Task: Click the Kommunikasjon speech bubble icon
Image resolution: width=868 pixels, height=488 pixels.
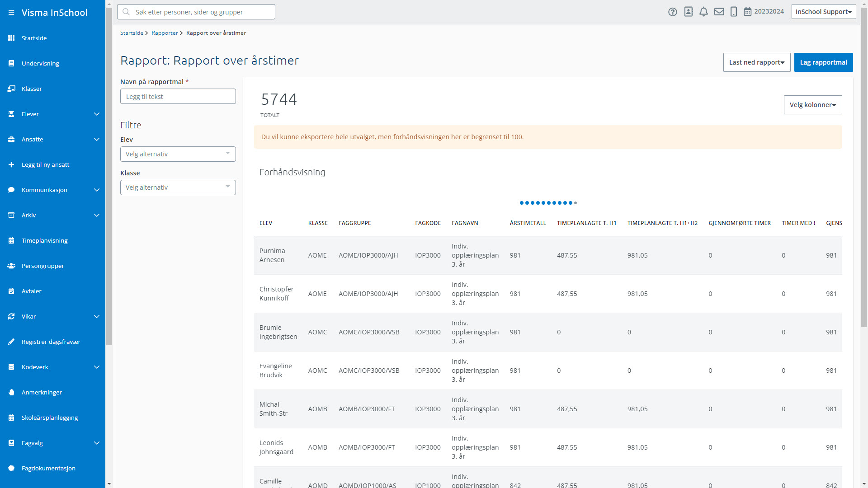Action: point(11,190)
